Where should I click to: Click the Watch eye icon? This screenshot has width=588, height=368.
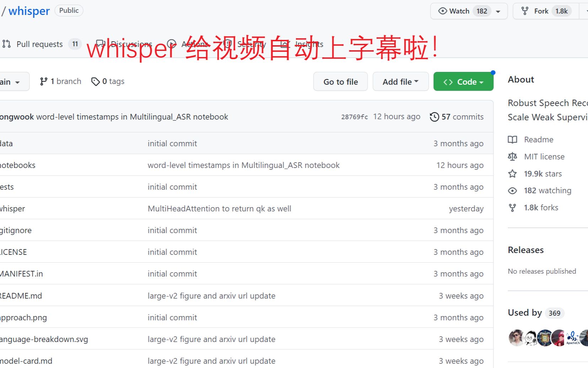point(443,11)
